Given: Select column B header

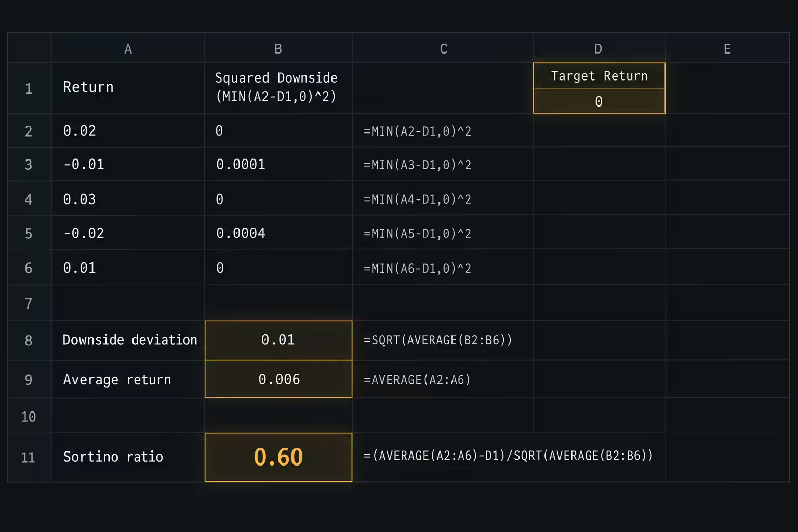Looking at the screenshot, I should click(278, 49).
